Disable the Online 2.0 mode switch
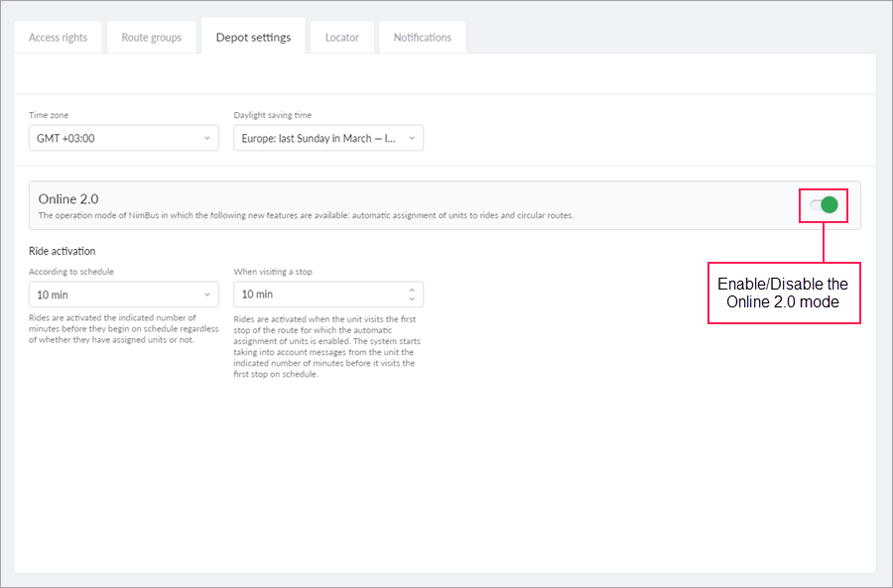The image size is (893, 588). coord(824,205)
